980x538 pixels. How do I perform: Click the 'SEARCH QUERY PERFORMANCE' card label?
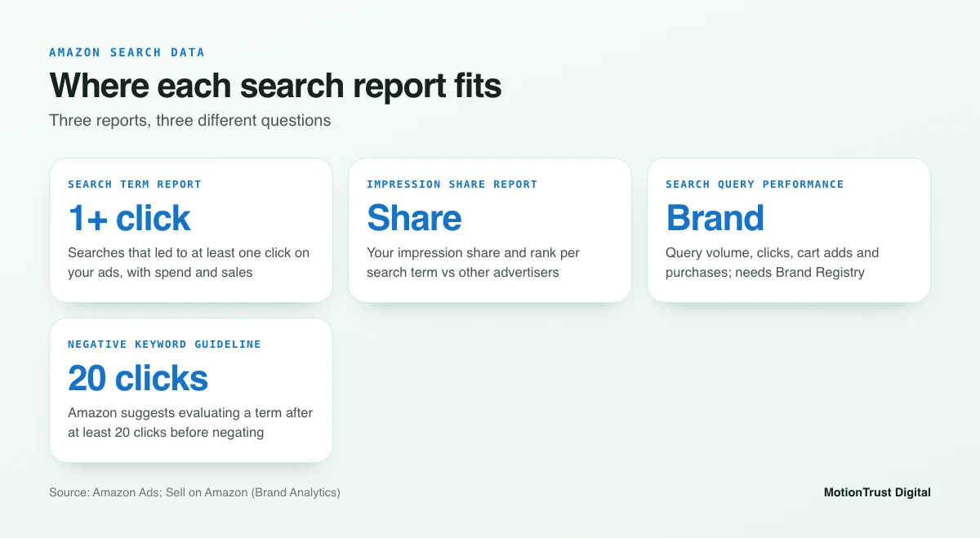pyautogui.click(x=755, y=185)
